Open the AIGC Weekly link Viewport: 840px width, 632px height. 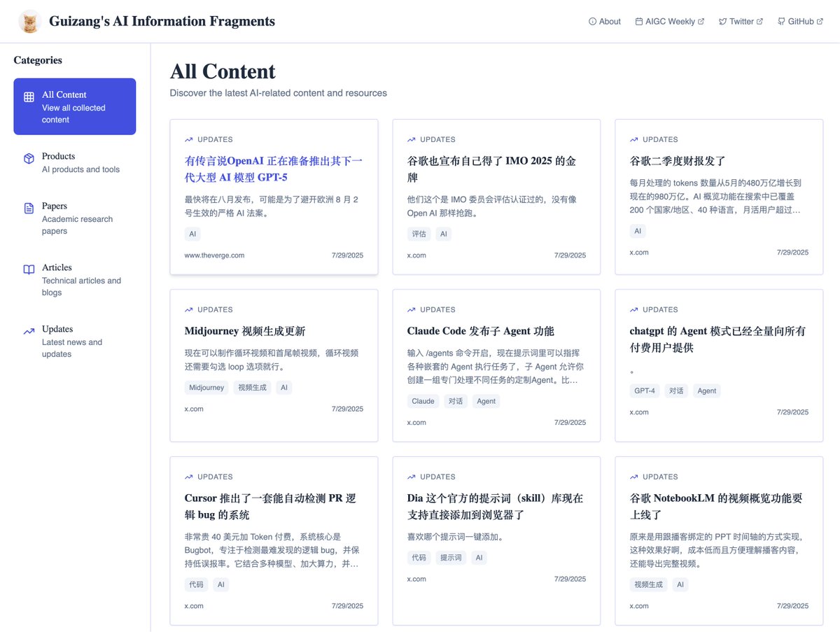[669, 22]
